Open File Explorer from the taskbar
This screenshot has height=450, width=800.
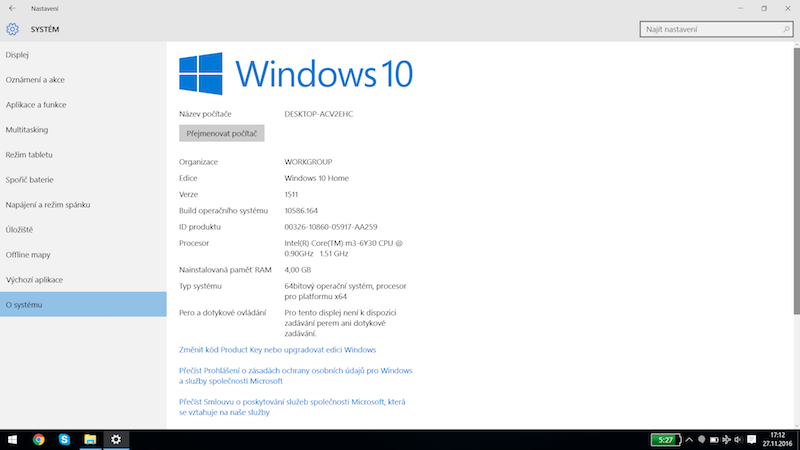(x=90, y=439)
